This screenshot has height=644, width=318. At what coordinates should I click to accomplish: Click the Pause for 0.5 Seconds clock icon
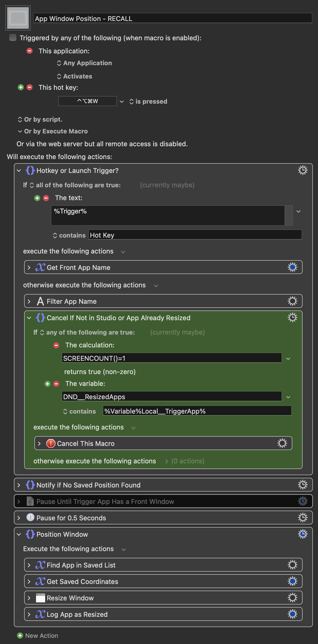[30, 518]
